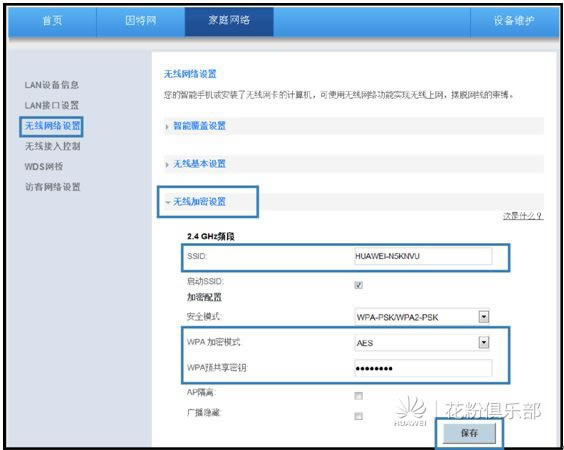Go to the 设备维护 tab
Viewport: 564px width, 450px height.
pyautogui.click(x=514, y=21)
